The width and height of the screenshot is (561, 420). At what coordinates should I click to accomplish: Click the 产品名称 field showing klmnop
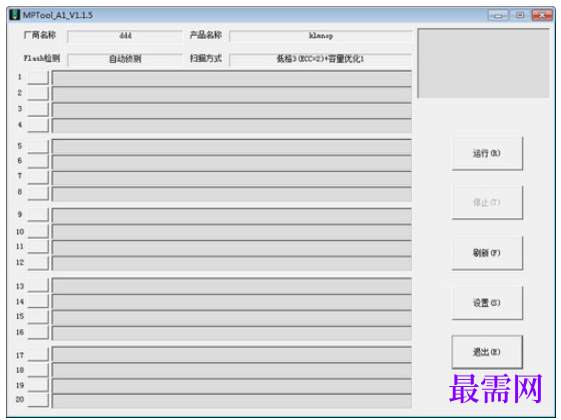[x=321, y=36]
